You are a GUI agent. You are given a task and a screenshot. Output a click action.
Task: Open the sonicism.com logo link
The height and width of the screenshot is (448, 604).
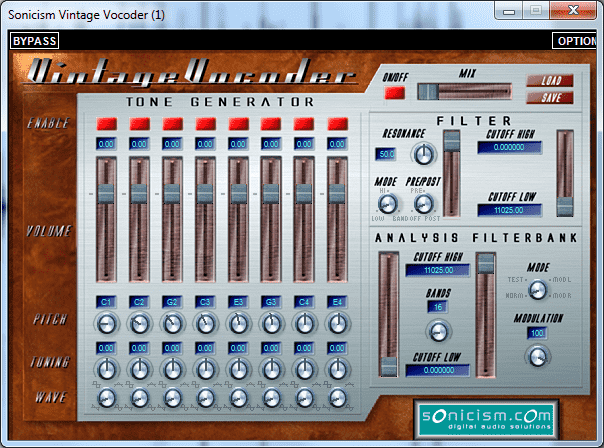[486, 420]
